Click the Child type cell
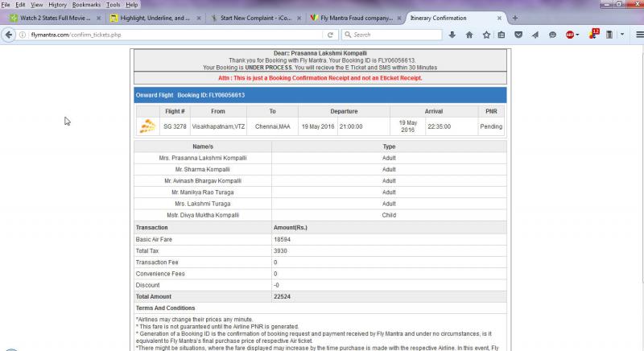This screenshot has height=351, width=644. tap(389, 215)
